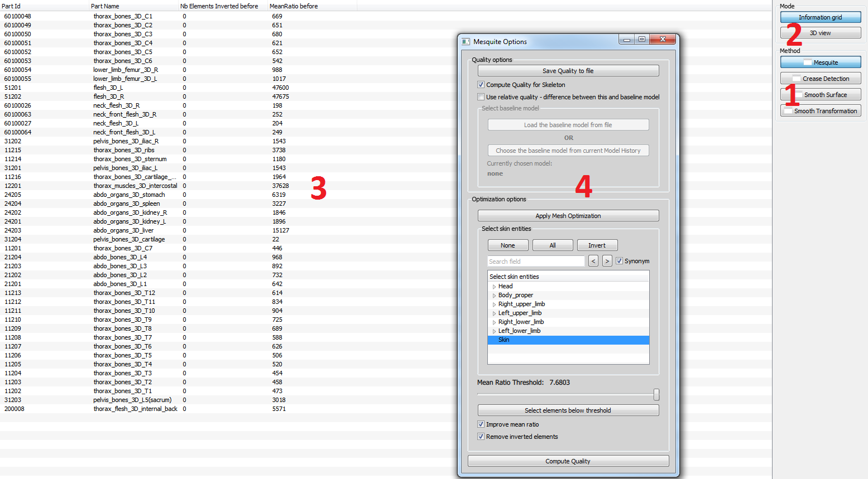Click Apply Mesh Optimization
The height and width of the screenshot is (479, 868).
pyautogui.click(x=568, y=216)
